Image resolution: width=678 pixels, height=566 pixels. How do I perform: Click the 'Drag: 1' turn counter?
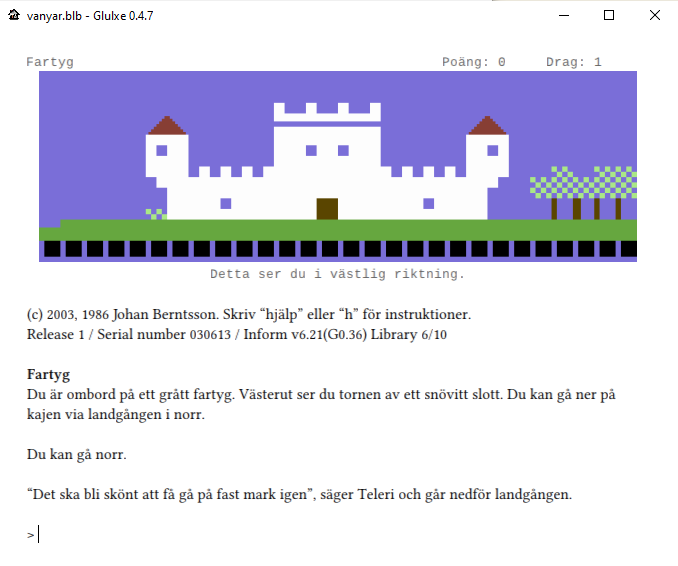pos(573,62)
